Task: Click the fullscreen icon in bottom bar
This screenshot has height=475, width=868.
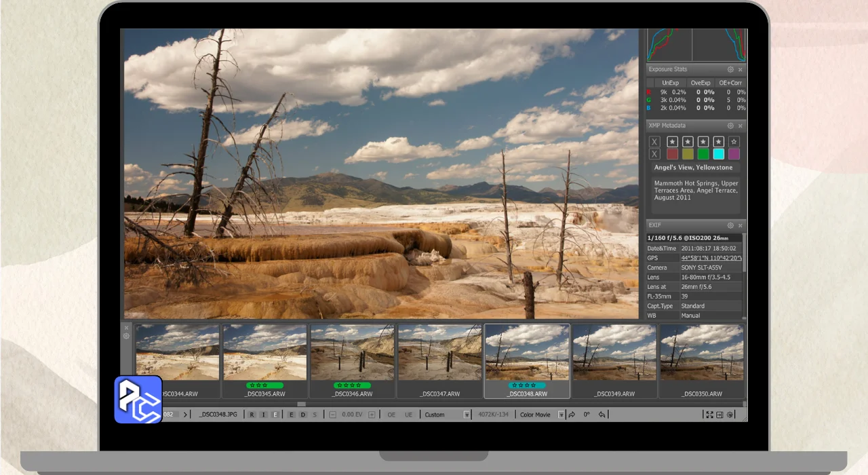Action: (709, 415)
